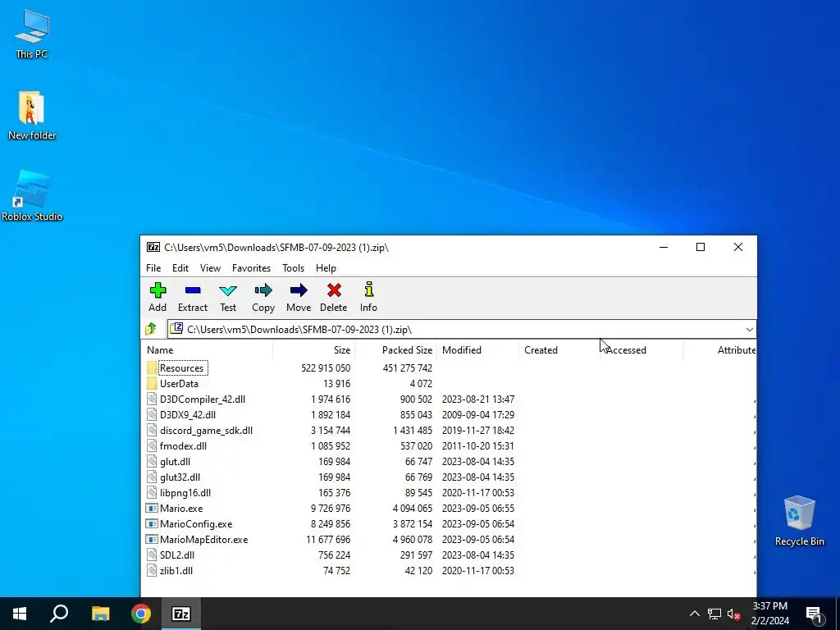Viewport: 840px width, 630px height.
Task: Select the D3DCompiler_42.dll row
Action: (449, 399)
